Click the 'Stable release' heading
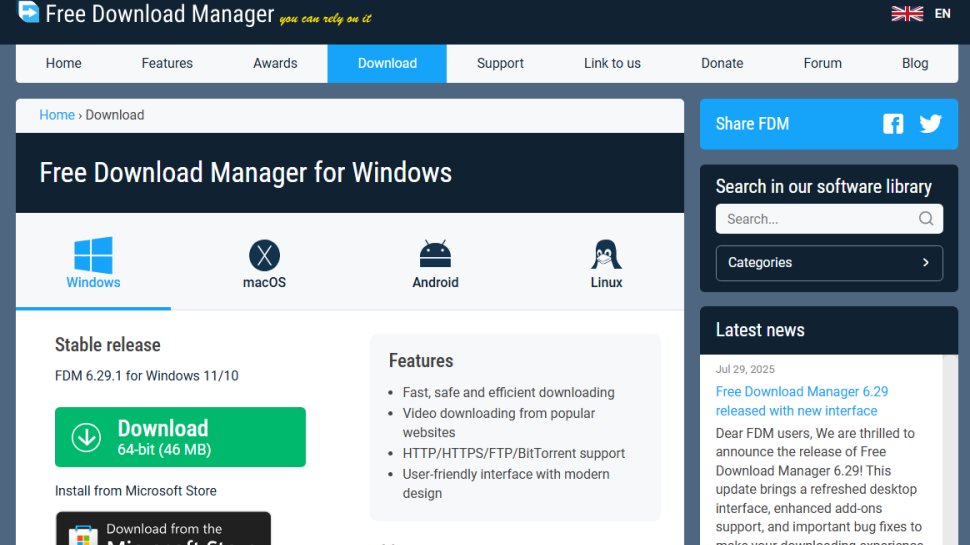 point(108,345)
